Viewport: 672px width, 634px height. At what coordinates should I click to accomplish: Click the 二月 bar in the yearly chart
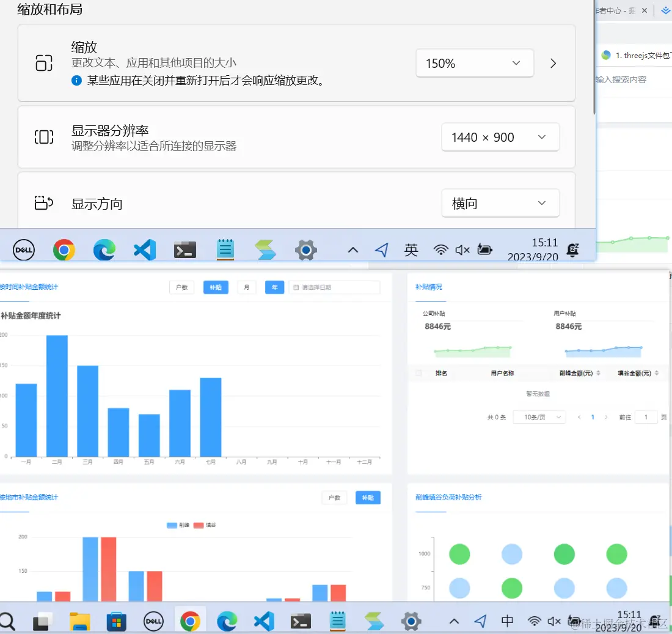click(x=57, y=396)
